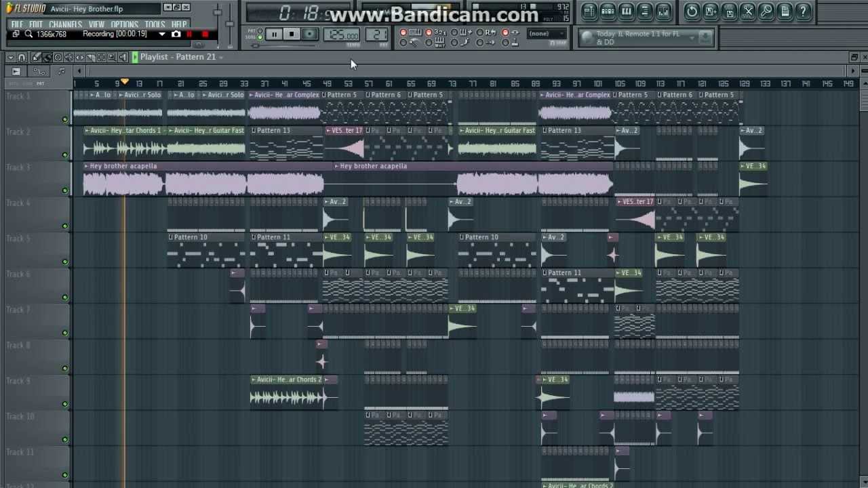Mute Track 9 using its green light
This screenshot has width=868, height=488.
(x=65, y=404)
